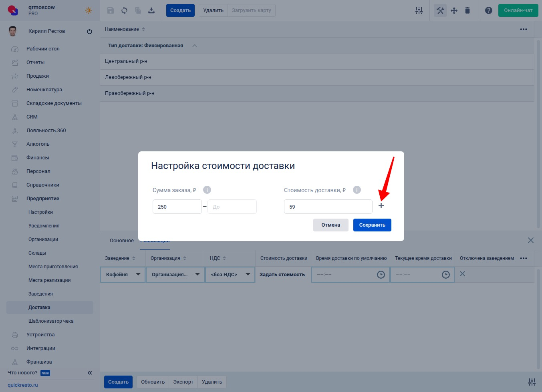Click the plus icon to add price range
Screen dimensions: 542x392
pos(381,206)
